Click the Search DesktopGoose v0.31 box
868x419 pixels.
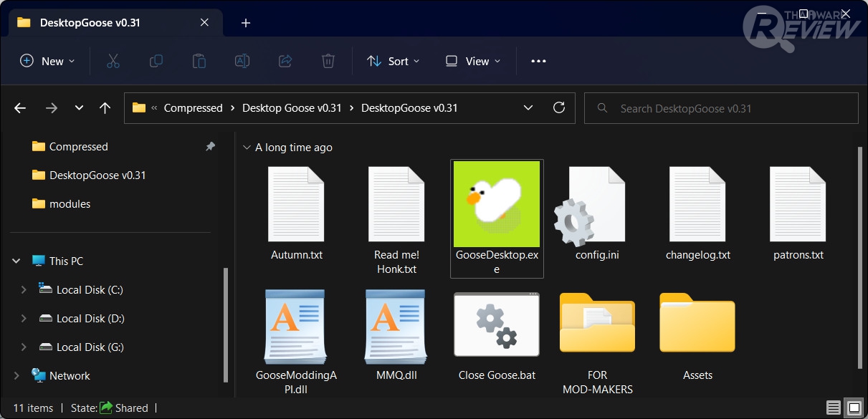pos(720,108)
